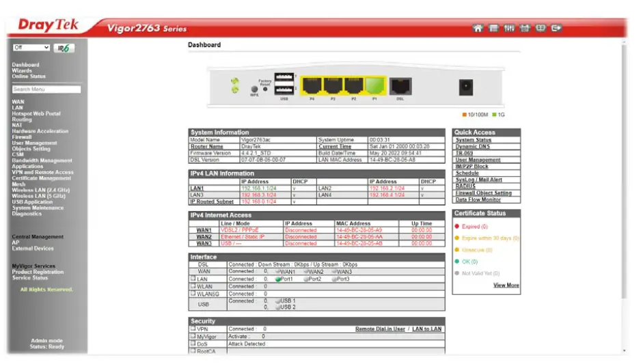This screenshot has height=364, width=643.
Task: Click LAN port P3 on router image
Action: tap(333, 85)
